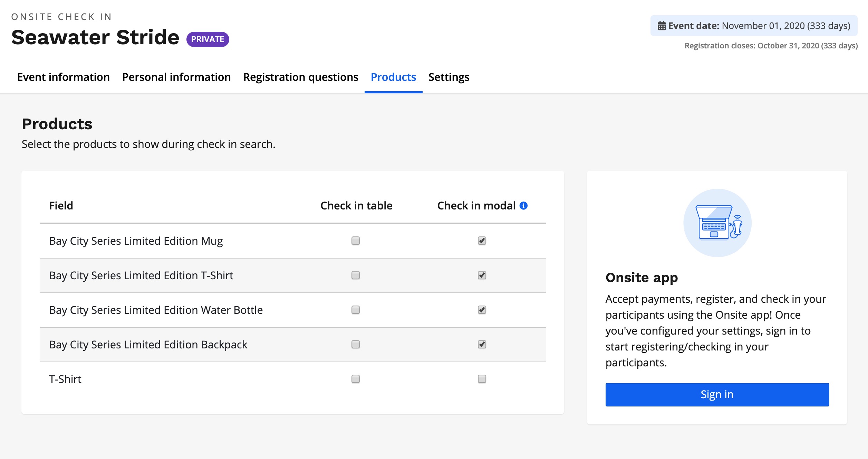Screen dimensions: 868x459
Task: Check the T-Shirt Check in modal box
Action: (482, 379)
